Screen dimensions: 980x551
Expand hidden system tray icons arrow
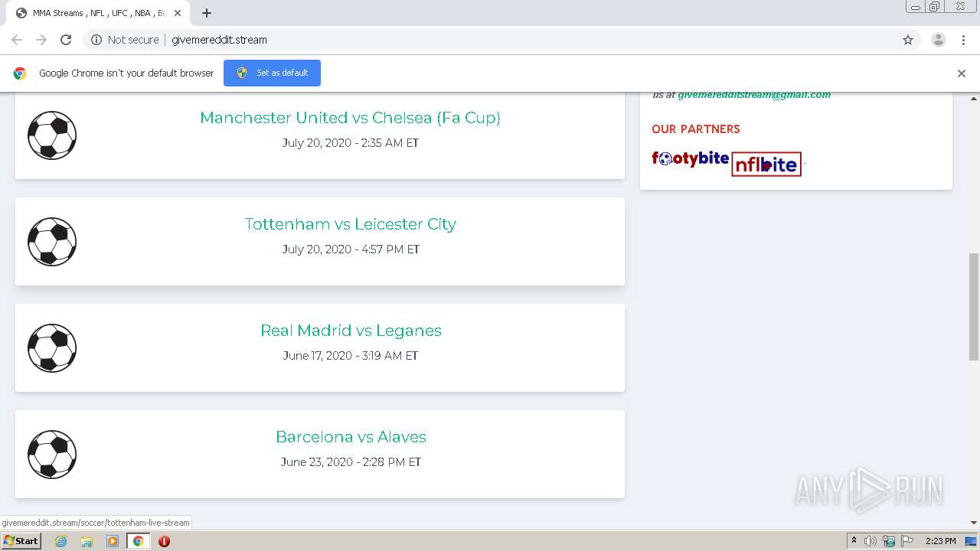pos(854,541)
